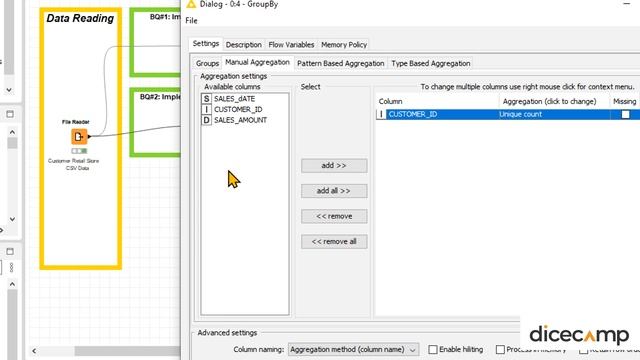Image resolution: width=640 pixels, height=360 pixels.
Task: Click the GroupBy dialog warning triangle icon
Action: (x=191, y=4)
